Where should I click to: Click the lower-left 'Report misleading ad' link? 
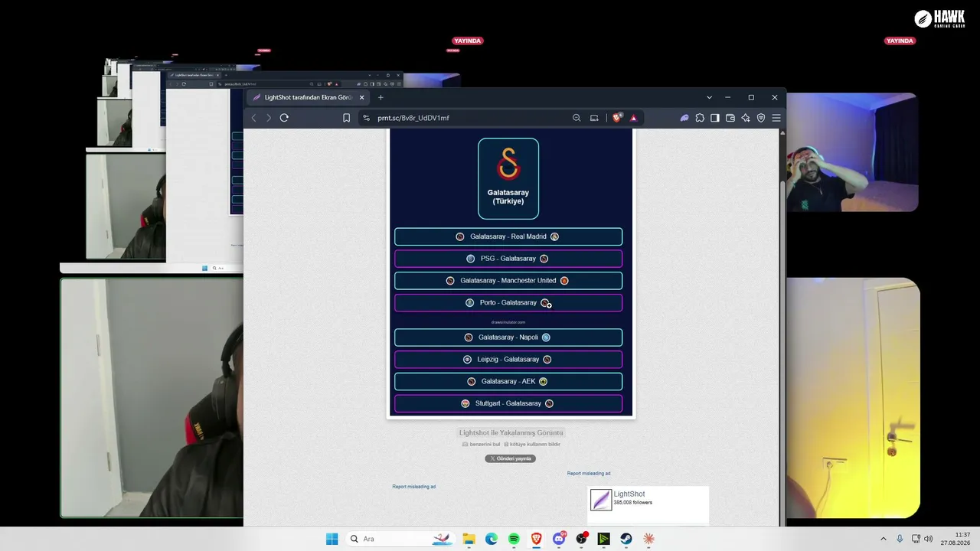pyautogui.click(x=414, y=487)
